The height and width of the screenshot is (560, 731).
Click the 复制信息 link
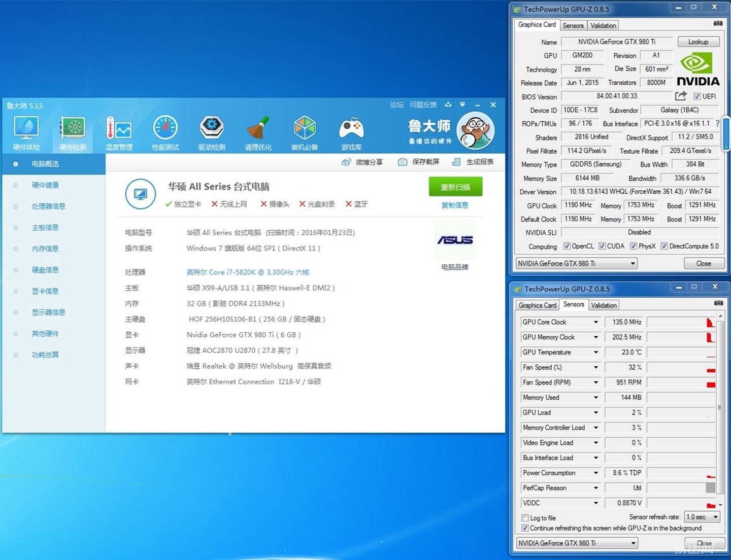[x=455, y=205]
